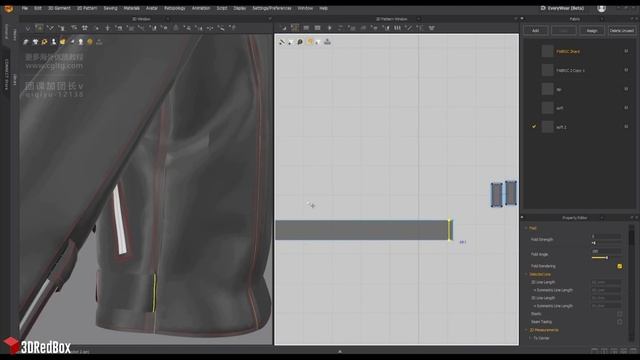Collapse the Fold section in Property Editor
Screen dimensions: 640x360
click(x=526, y=228)
